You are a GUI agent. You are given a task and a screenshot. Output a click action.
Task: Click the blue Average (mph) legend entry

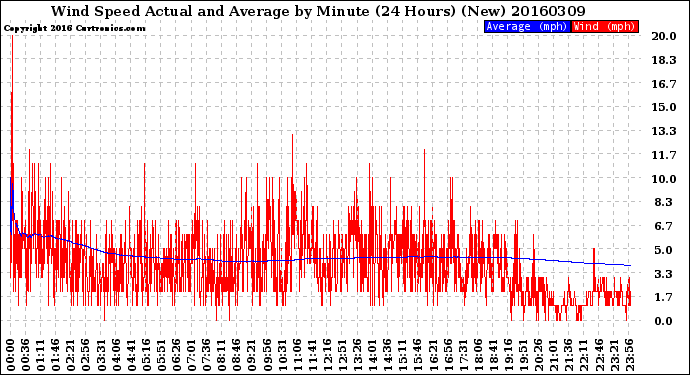point(527,27)
